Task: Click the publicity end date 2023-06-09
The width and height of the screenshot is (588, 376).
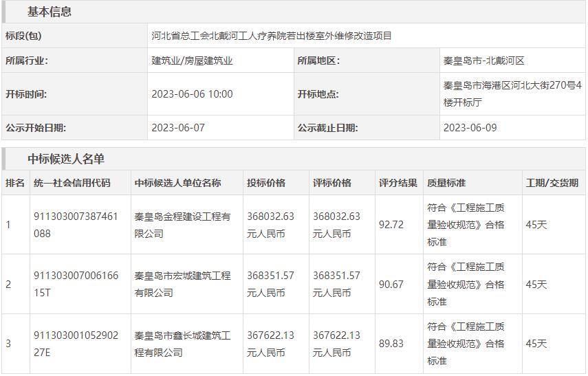Action: (x=470, y=128)
